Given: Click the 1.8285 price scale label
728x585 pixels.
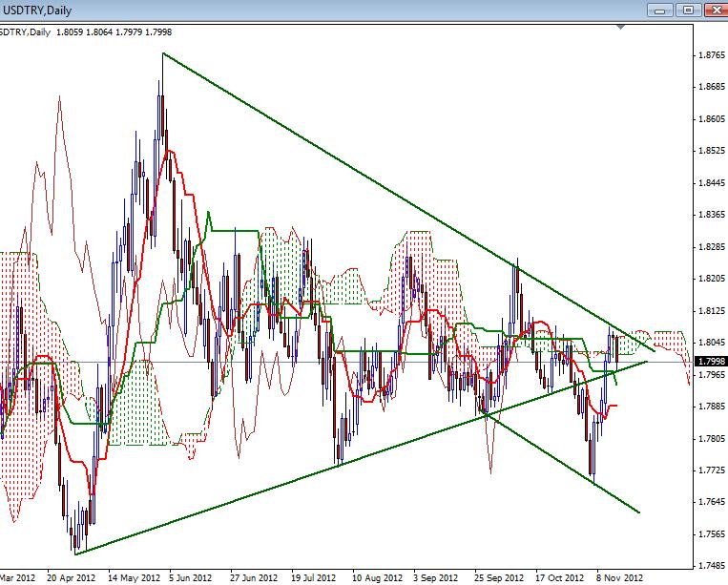Looking at the screenshot, I should tap(712, 247).
